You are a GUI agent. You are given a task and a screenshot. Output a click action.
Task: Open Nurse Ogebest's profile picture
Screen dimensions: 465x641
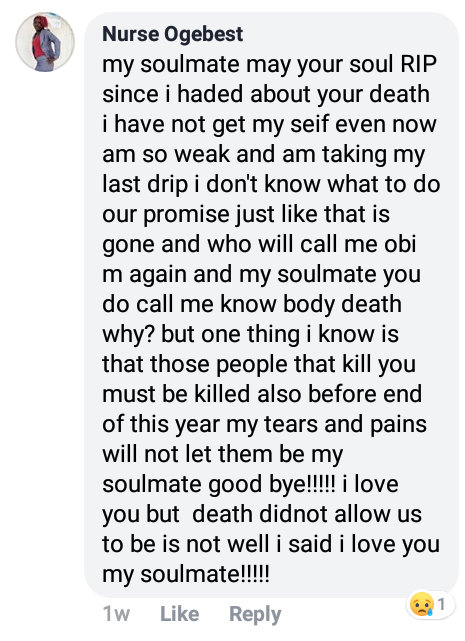45,42
